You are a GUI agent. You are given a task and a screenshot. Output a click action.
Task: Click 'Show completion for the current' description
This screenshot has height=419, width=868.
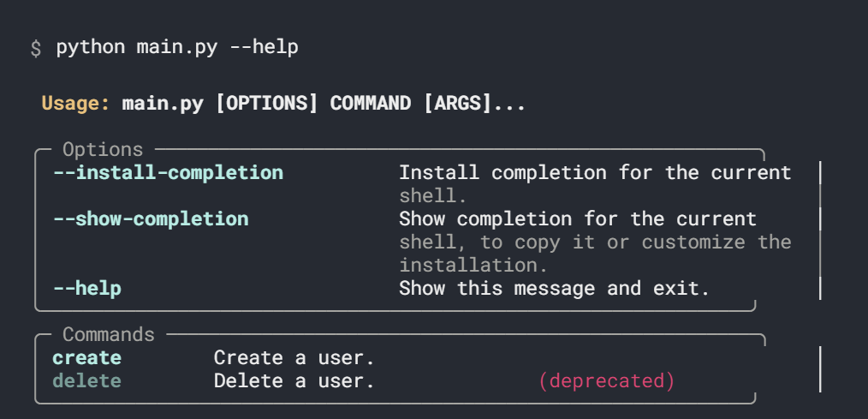click(x=578, y=219)
